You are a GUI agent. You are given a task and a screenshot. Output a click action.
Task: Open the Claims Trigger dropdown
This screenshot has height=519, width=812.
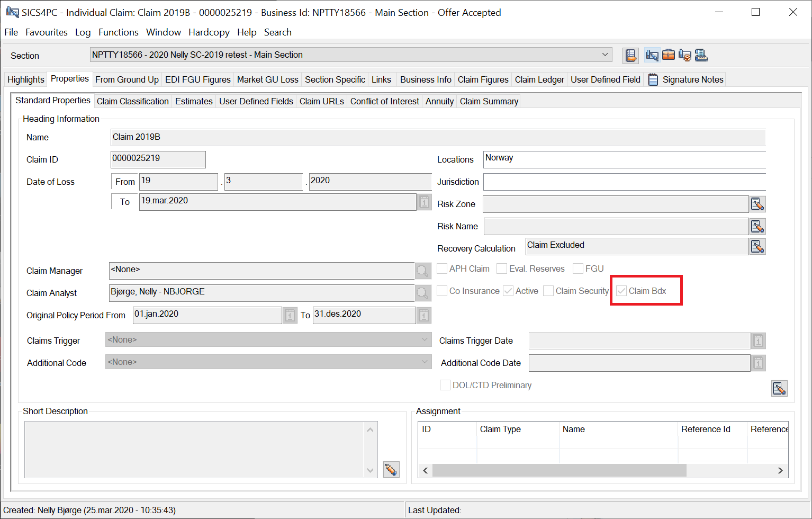coord(425,339)
